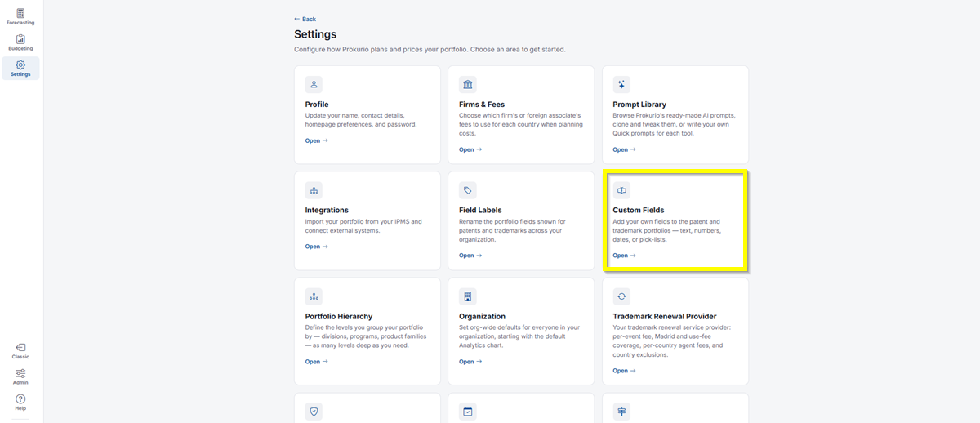
Task: Click the Portfolio Hierarchy tree icon
Action: 314,296
